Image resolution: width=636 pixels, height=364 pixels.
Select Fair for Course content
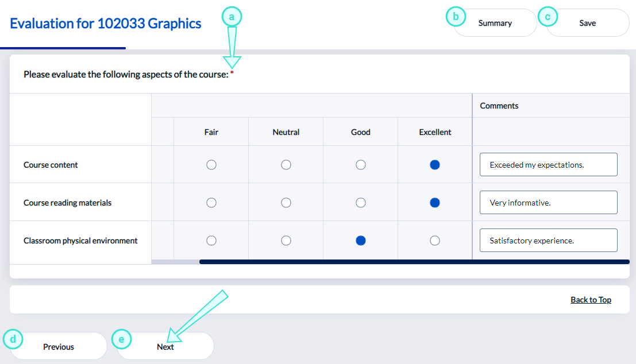(x=211, y=165)
